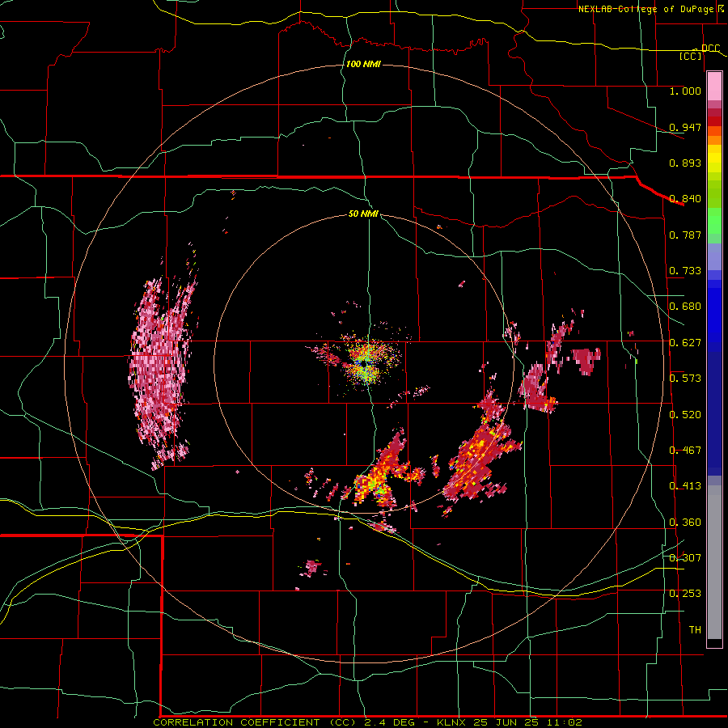Select the 0.360 scale value
Image resolution: width=728 pixels, height=728 pixels.
[685, 523]
